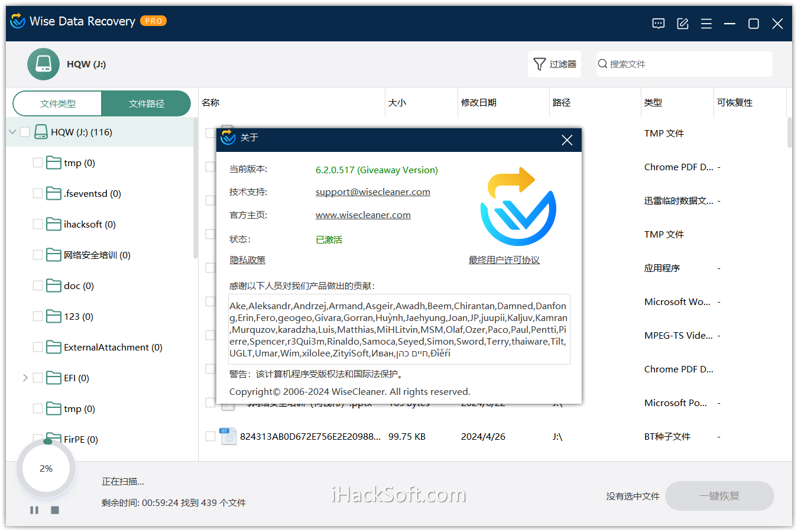Close the About dialog

click(567, 140)
